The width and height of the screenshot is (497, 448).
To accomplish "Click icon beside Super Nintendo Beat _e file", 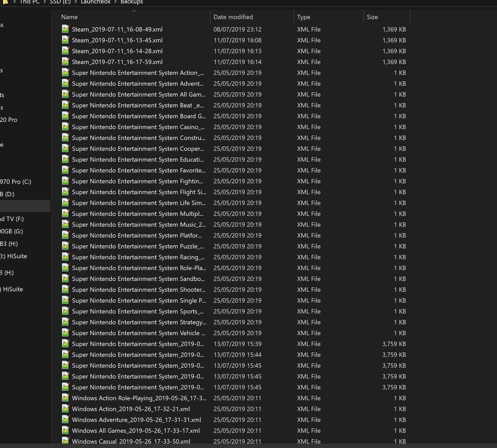I will pos(66,105).
